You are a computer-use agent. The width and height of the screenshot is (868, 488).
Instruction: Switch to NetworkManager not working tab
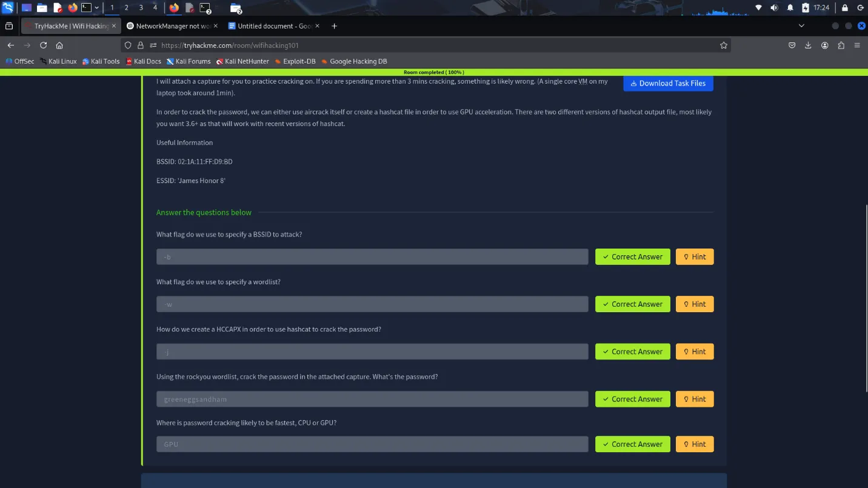click(173, 26)
